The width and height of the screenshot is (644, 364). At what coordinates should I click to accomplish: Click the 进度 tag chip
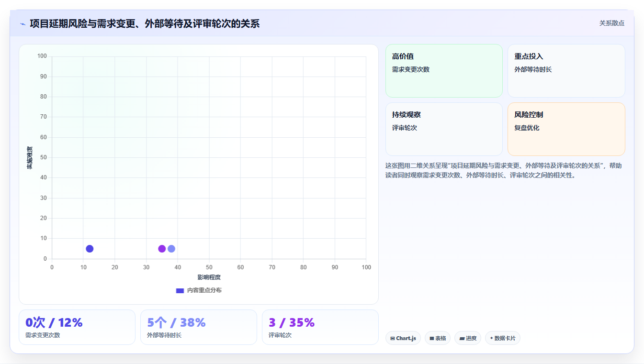point(468,338)
